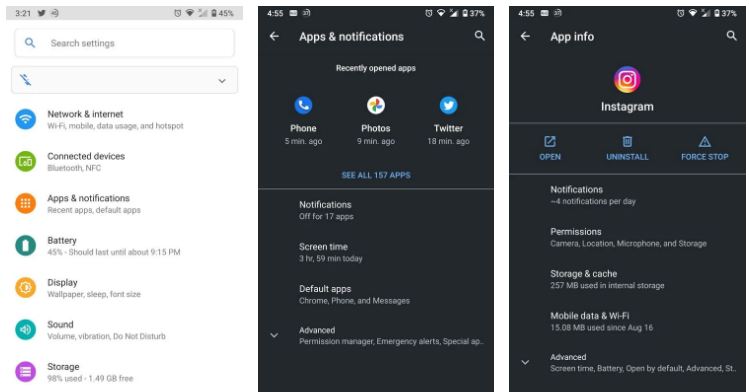Tap the Uninstall trash icon

[x=627, y=141]
